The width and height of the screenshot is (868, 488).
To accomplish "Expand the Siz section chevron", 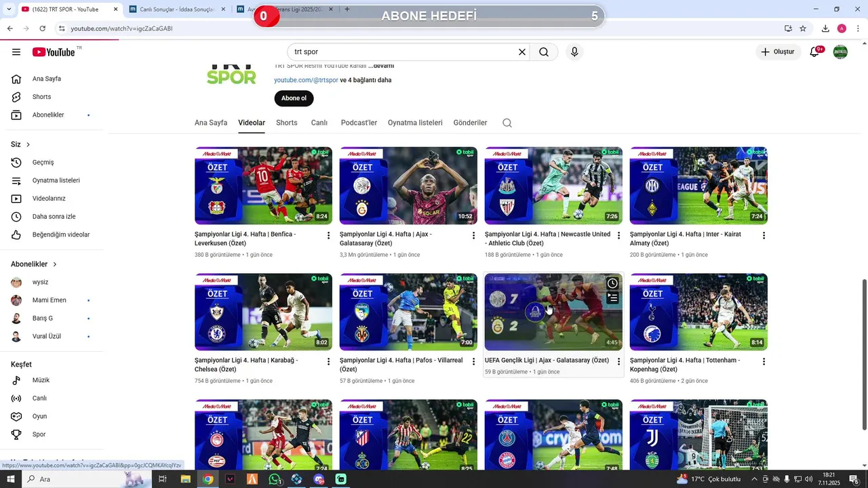I will (28, 144).
